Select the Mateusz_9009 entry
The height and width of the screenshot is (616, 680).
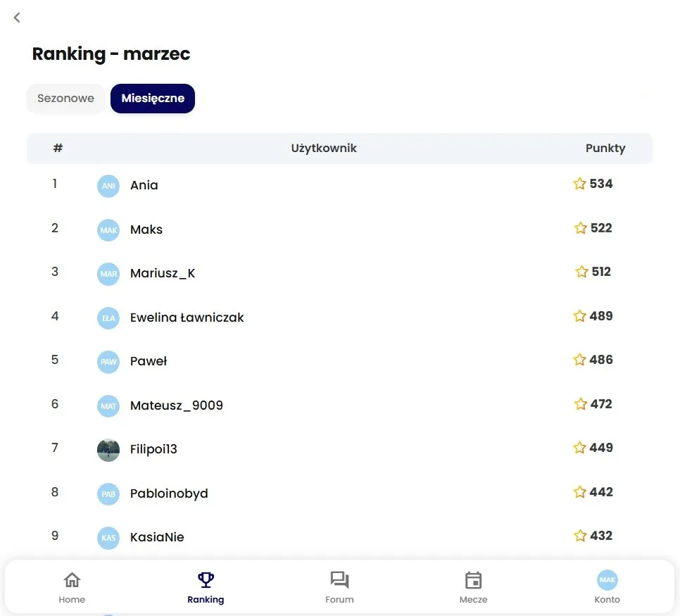click(x=176, y=406)
